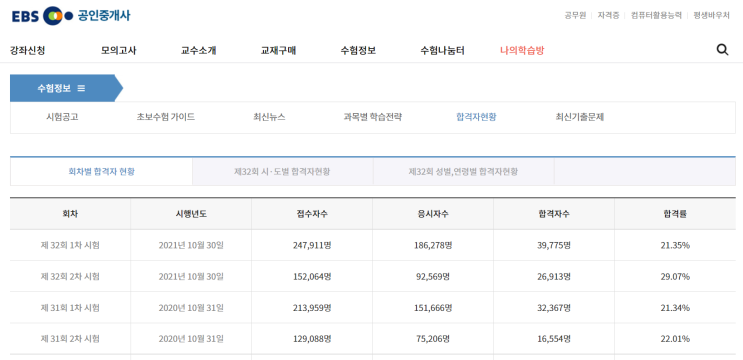The width and height of the screenshot is (743, 360).
Task: Select the 제 32회 2차 시험 cell
Action: (70, 277)
